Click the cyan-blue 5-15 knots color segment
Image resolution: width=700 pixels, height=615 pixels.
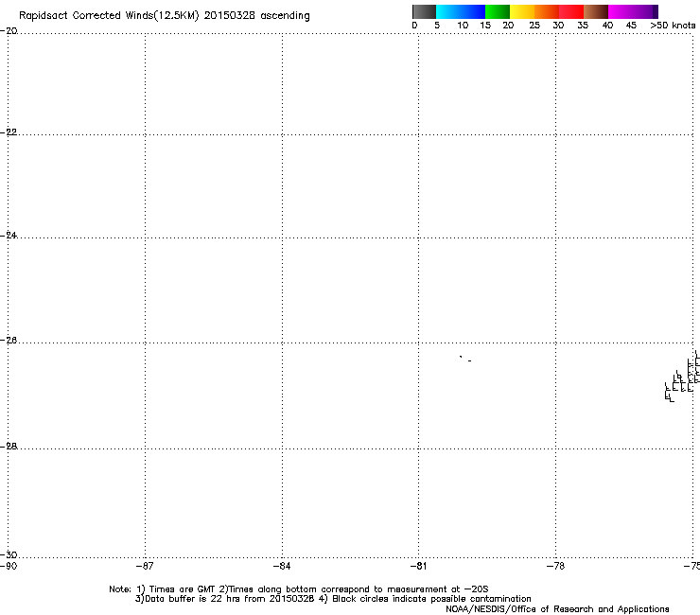tap(461, 11)
